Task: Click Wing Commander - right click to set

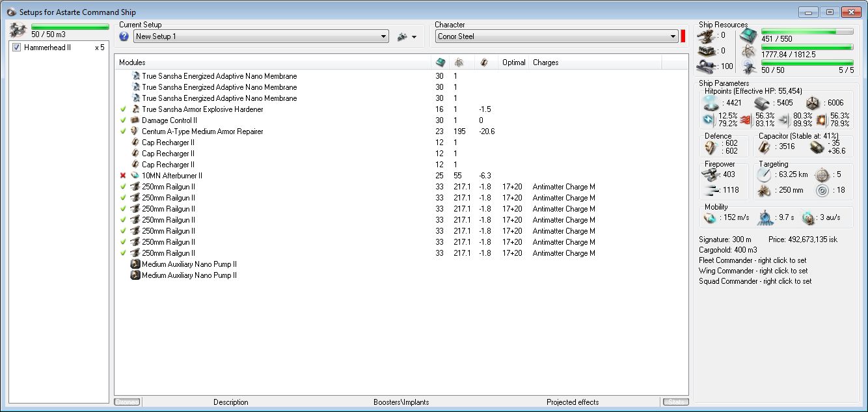Action: [753, 271]
